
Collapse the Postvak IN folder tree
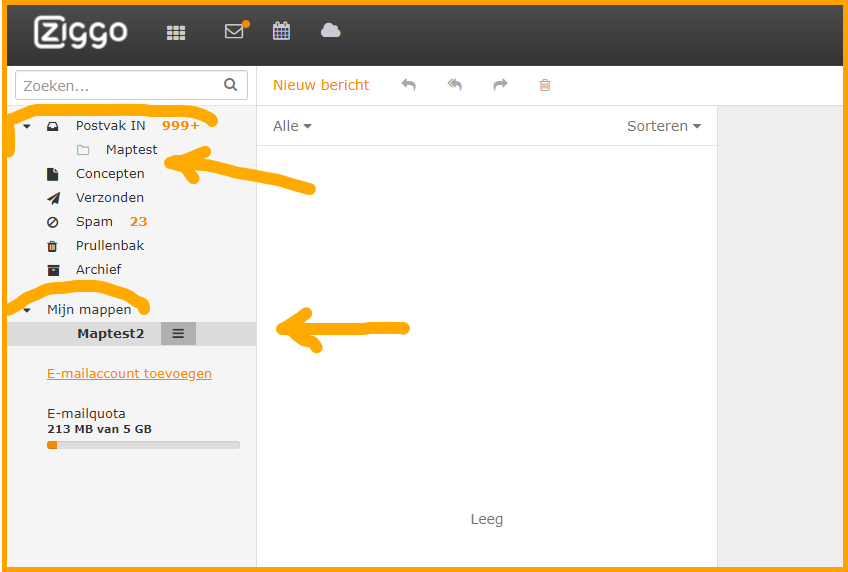tap(27, 126)
